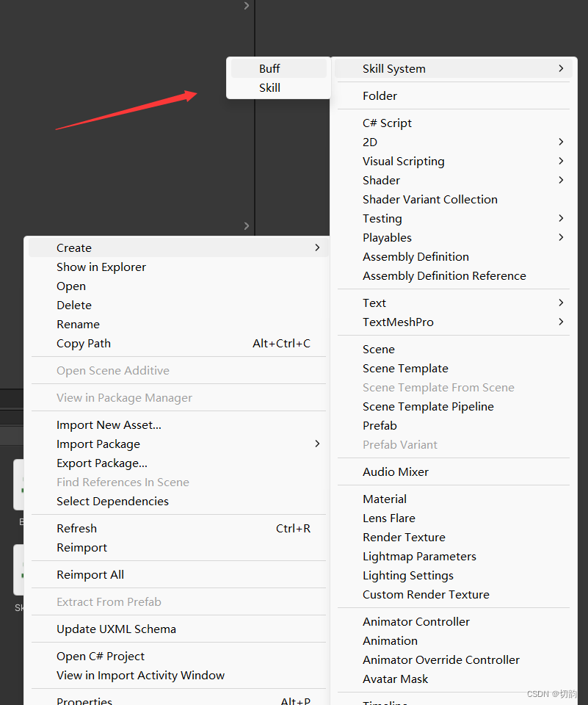The height and width of the screenshot is (705, 588).
Task: Create a new Prefab
Action: (454, 426)
